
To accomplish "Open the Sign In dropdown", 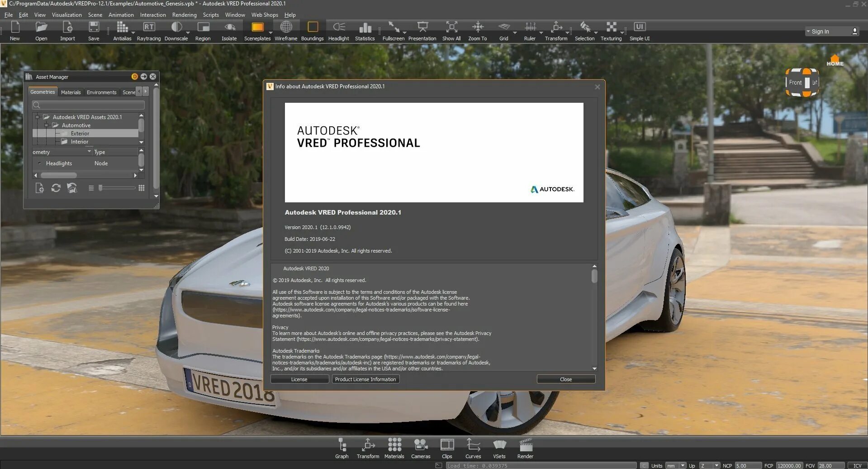I will (x=808, y=31).
